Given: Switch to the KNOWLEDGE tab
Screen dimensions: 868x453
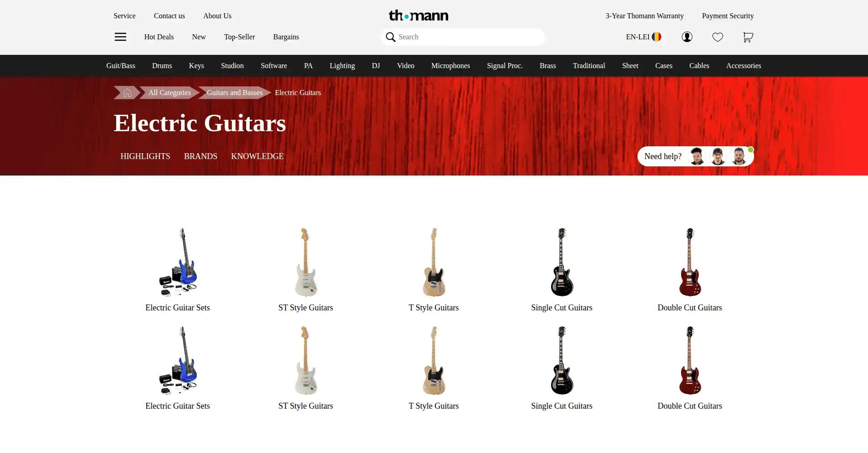Looking at the screenshot, I should click(257, 156).
